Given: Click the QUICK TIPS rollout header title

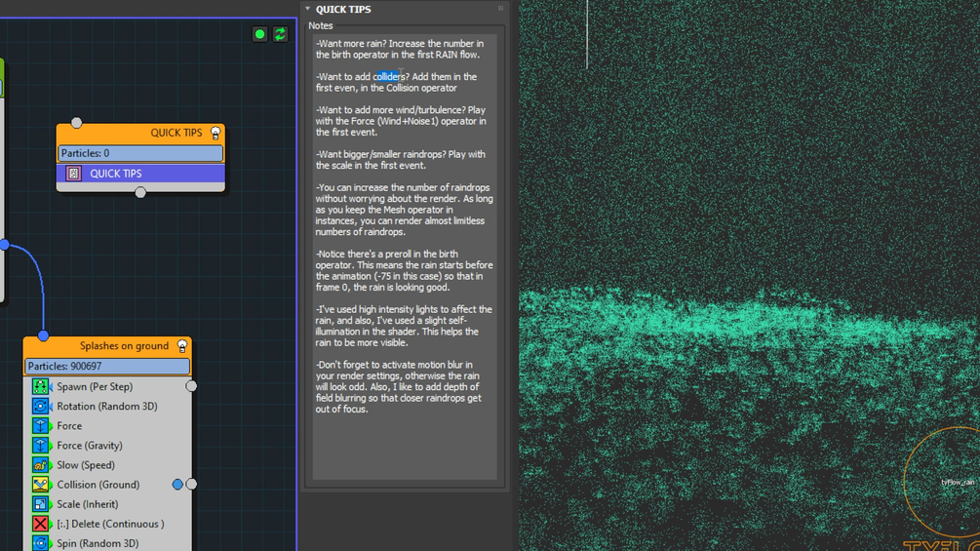Looking at the screenshot, I should [x=343, y=10].
